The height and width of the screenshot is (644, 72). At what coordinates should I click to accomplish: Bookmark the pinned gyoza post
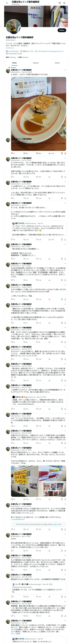pyautogui.click(x=62, y=153)
